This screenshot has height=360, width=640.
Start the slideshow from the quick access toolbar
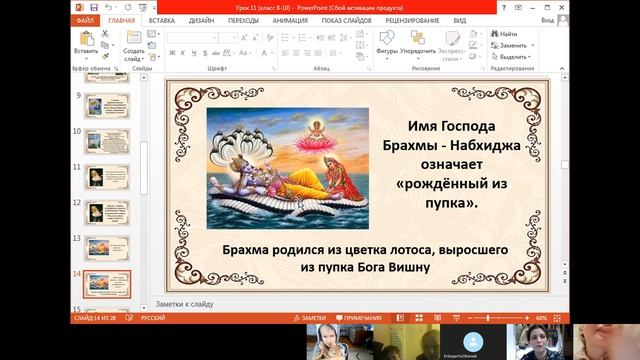pos(142,7)
